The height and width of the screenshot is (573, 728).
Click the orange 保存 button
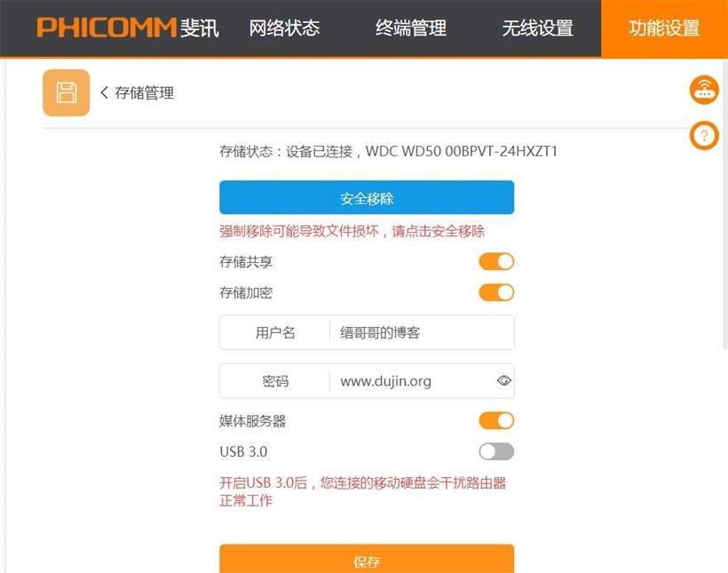pos(367,559)
